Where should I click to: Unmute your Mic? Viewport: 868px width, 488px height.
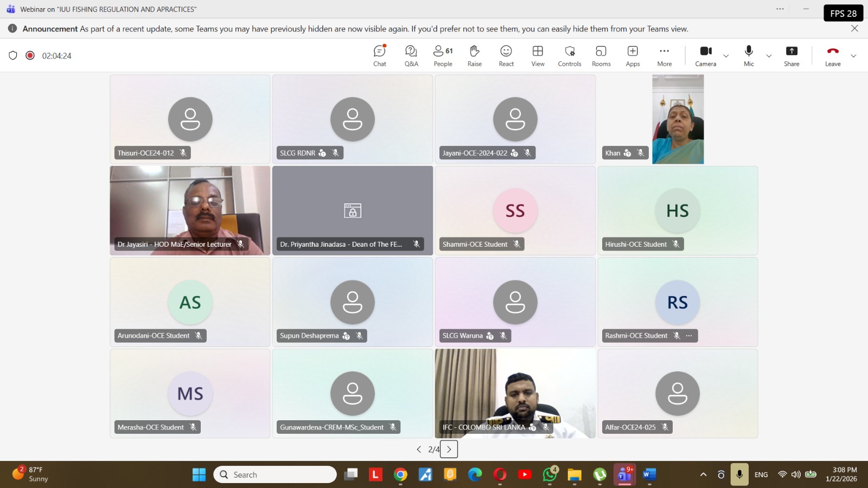coord(749,54)
